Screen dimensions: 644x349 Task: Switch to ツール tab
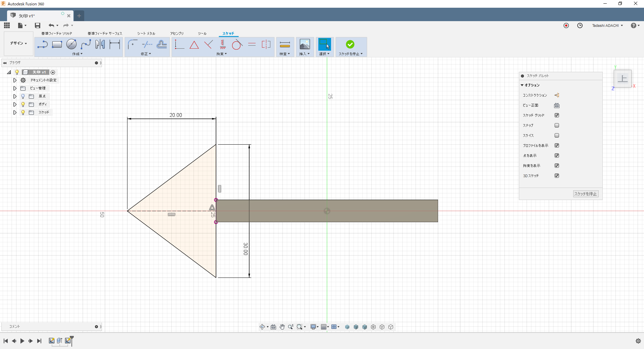(202, 34)
